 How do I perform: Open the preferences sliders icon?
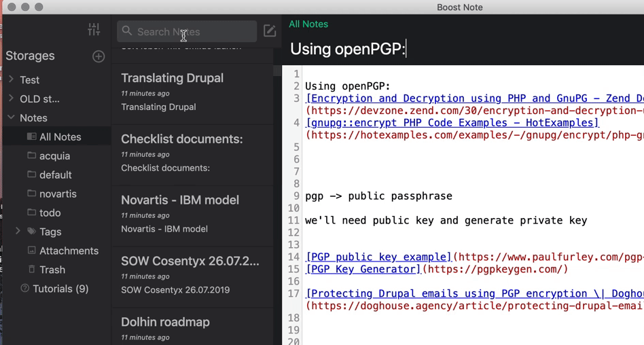click(x=94, y=29)
